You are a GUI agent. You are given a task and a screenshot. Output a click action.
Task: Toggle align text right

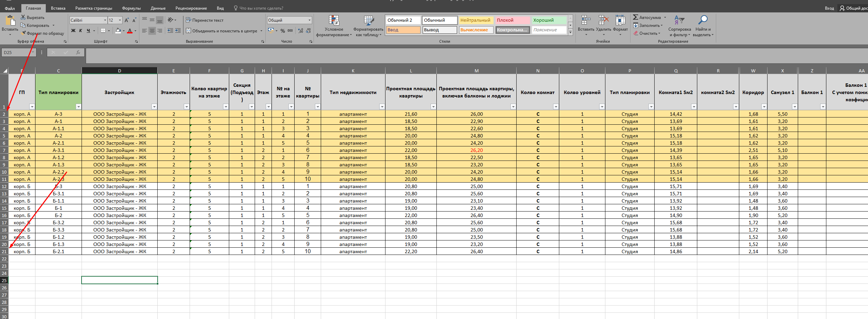tap(160, 31)
